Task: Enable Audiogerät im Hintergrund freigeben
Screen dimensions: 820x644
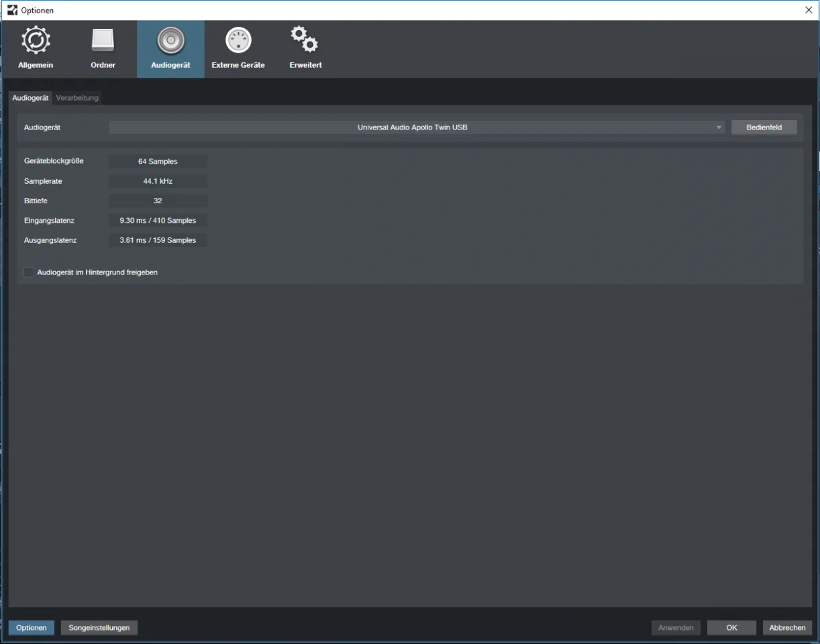Action: coord(29,272)
